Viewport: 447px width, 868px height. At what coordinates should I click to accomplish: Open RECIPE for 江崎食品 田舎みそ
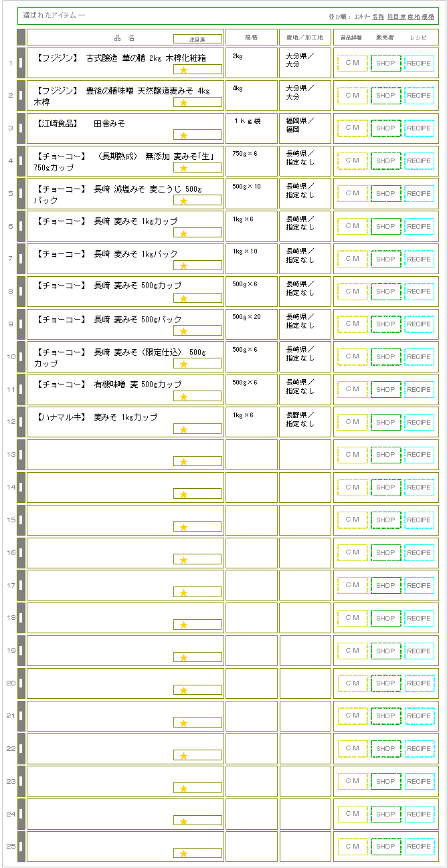pyautogui.click(x=420, y=128)
